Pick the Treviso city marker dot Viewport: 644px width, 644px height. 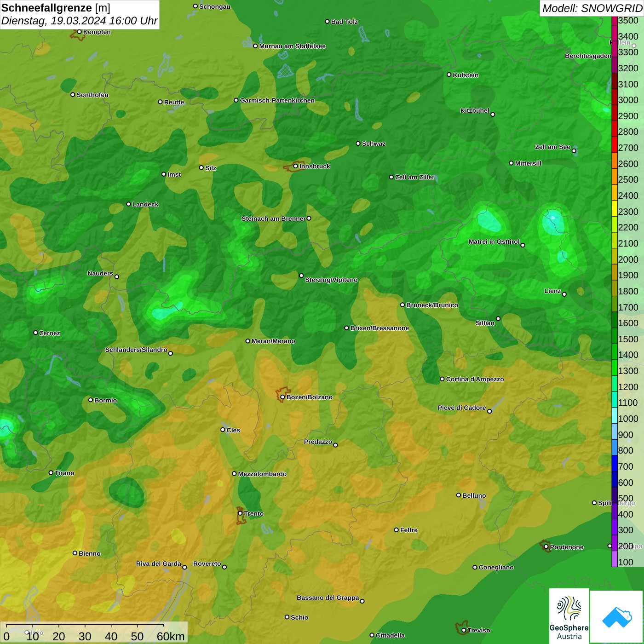click(x=464, y=630)
